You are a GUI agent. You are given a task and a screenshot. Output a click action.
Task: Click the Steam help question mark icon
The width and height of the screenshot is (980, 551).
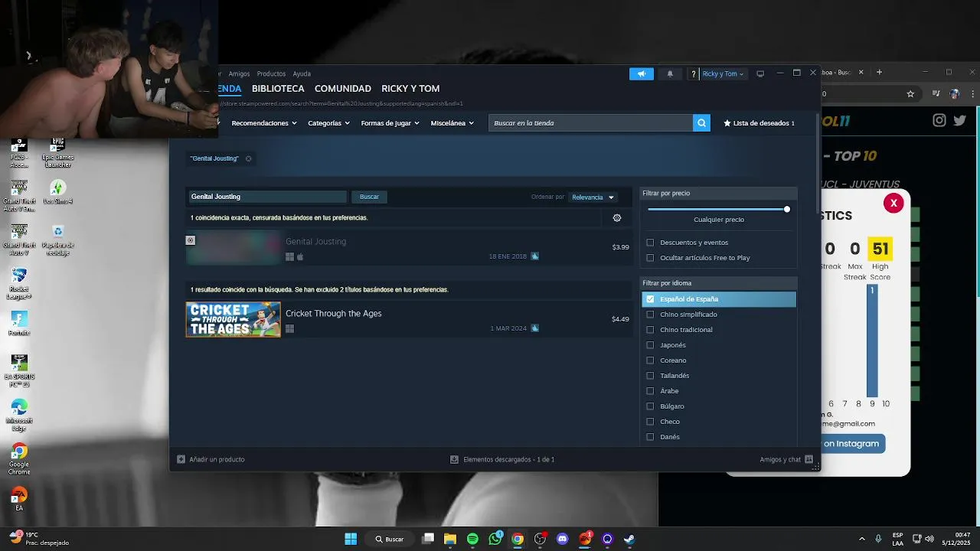click(694, 74)
